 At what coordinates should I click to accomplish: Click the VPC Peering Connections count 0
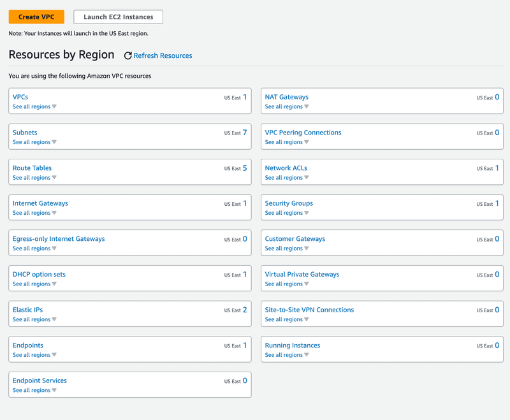[497, 133]
